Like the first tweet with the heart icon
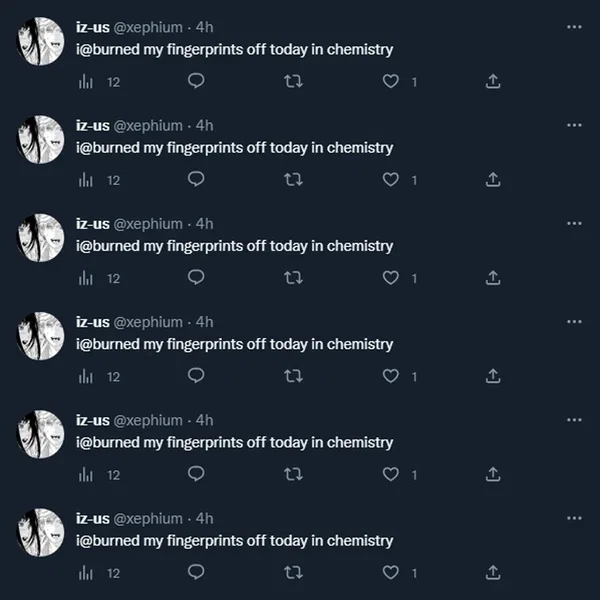Image resolution: width=600 pixels, height=600 pixels. [x=390, y=82]
